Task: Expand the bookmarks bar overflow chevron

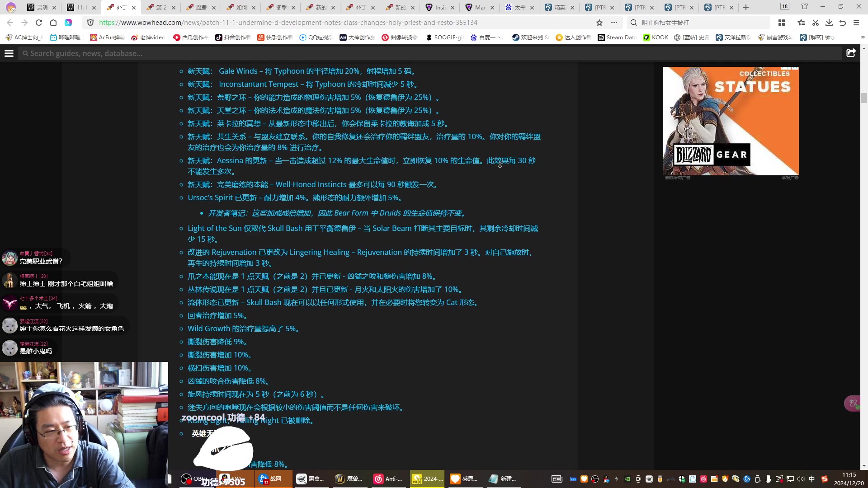Action: (x=863, y=38)
